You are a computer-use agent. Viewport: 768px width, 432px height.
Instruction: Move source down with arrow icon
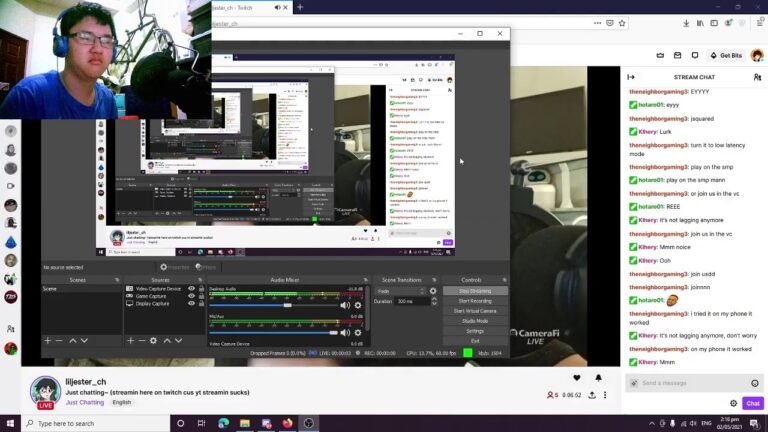point(179,340)
